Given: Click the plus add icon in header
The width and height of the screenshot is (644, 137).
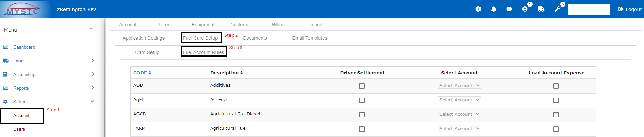Looking at the screenshot, I should point(478,9).
